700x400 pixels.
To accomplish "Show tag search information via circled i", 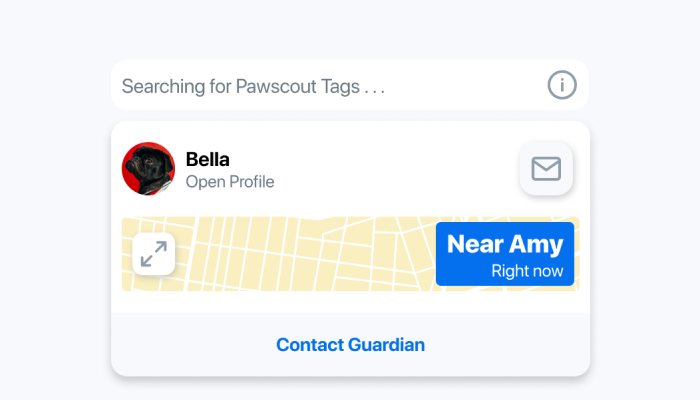I will click(562, 85).
